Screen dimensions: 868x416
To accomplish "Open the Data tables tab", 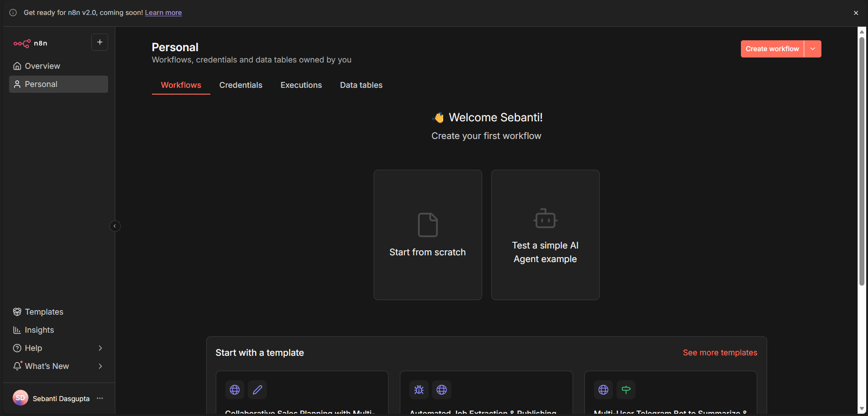I will [x=361, y=85].
